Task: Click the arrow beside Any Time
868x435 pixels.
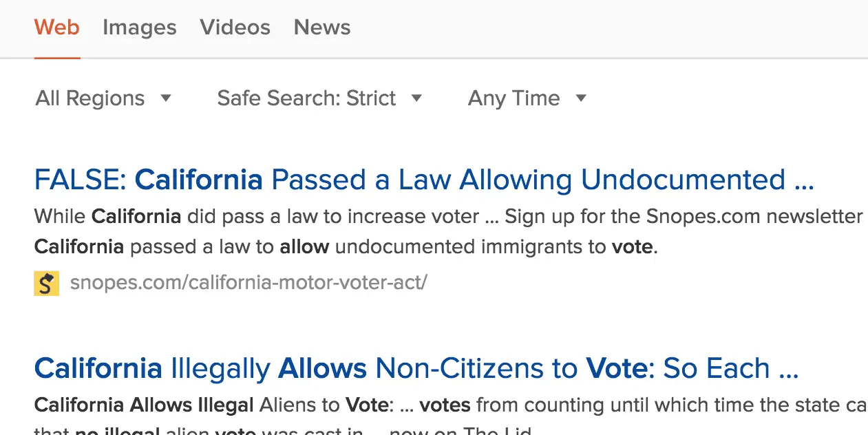Action: point(581,98)
